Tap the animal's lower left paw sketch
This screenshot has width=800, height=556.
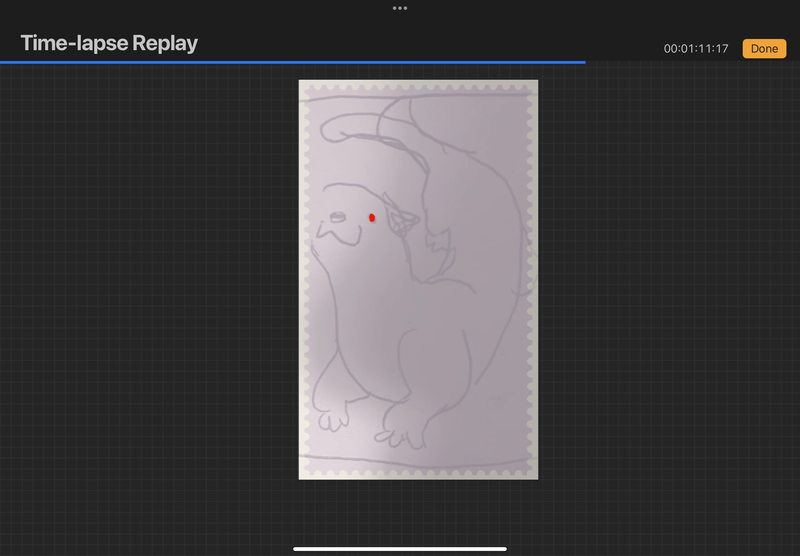[334, 410]
